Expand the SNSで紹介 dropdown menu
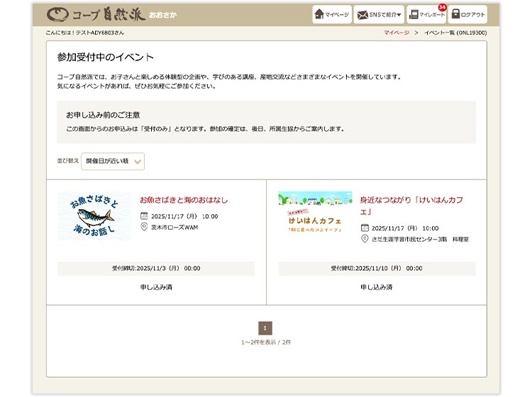532x397 pixels. tap(379, 14)
